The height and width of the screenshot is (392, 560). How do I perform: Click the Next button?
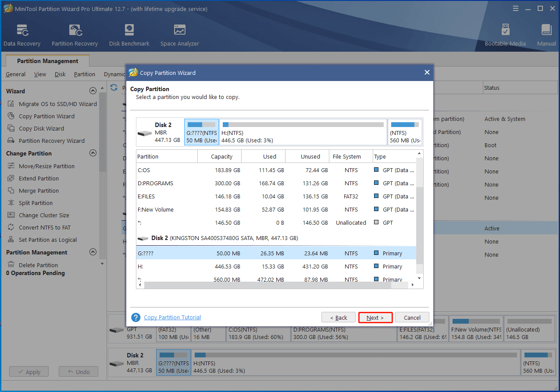[x=375, y=318]
